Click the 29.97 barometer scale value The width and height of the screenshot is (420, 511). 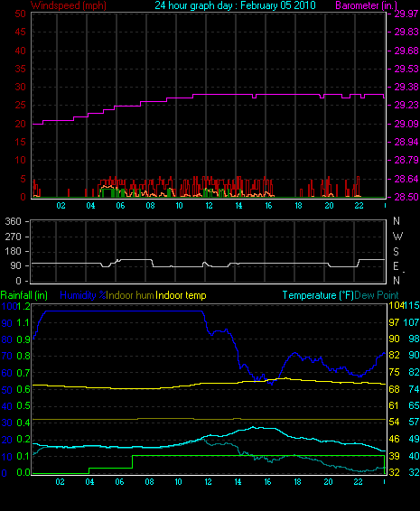[406, 14]
